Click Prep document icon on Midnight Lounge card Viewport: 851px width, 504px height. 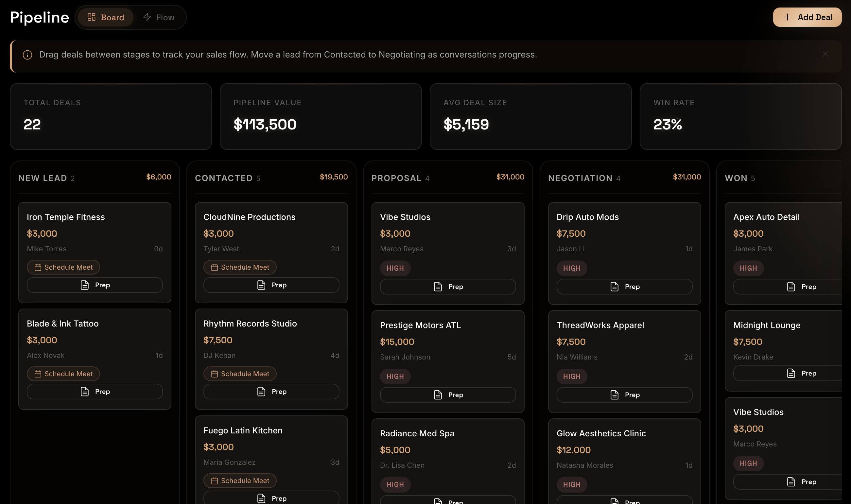click(791, 374)
